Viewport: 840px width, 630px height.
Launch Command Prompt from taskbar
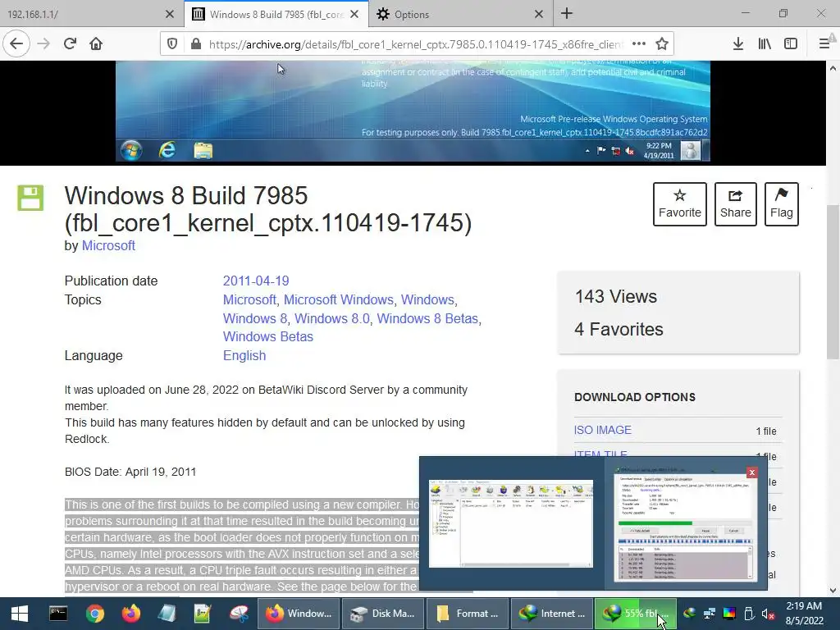coord(58,614)
